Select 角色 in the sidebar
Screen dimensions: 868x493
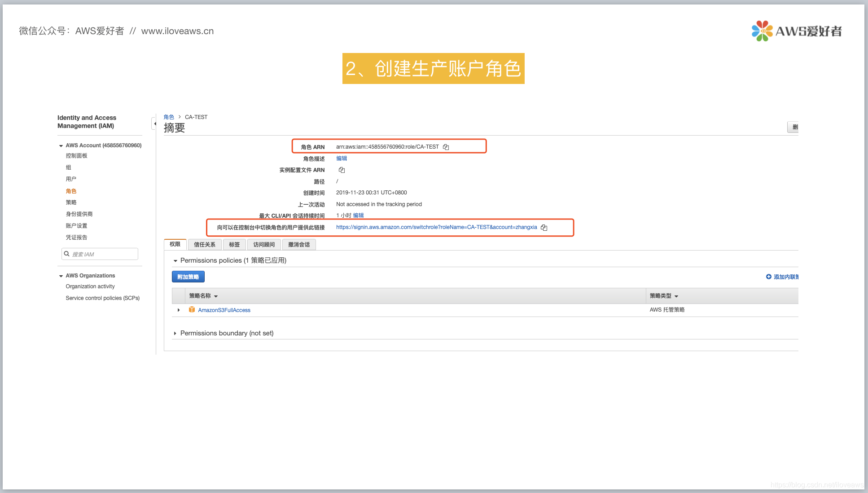tap(71, 191)
